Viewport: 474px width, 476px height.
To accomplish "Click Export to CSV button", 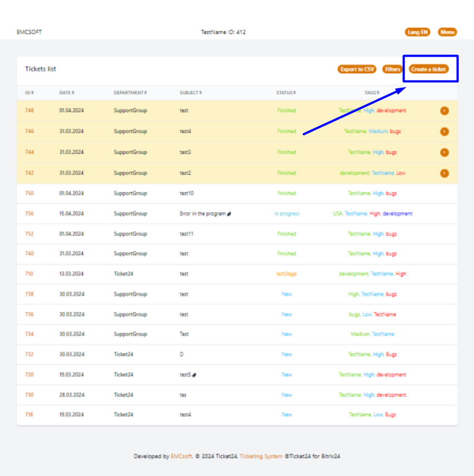I will (357, 69).
